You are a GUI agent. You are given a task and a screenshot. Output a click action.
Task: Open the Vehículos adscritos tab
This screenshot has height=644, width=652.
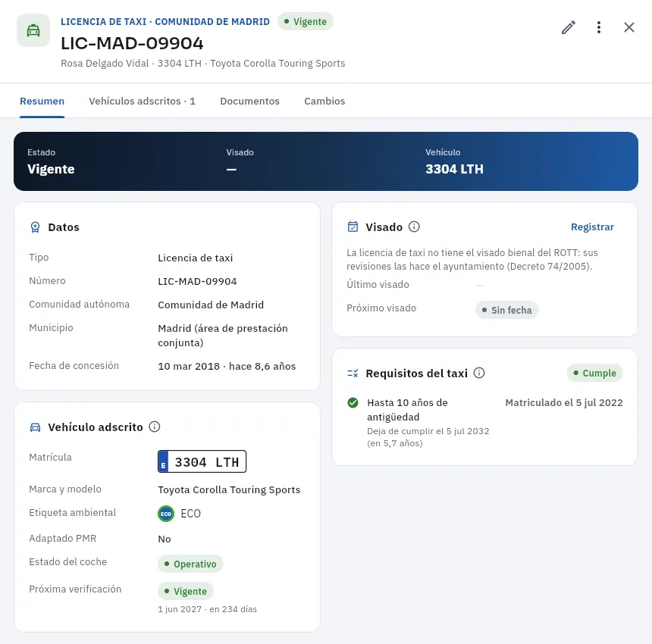(x=143, y=101)
